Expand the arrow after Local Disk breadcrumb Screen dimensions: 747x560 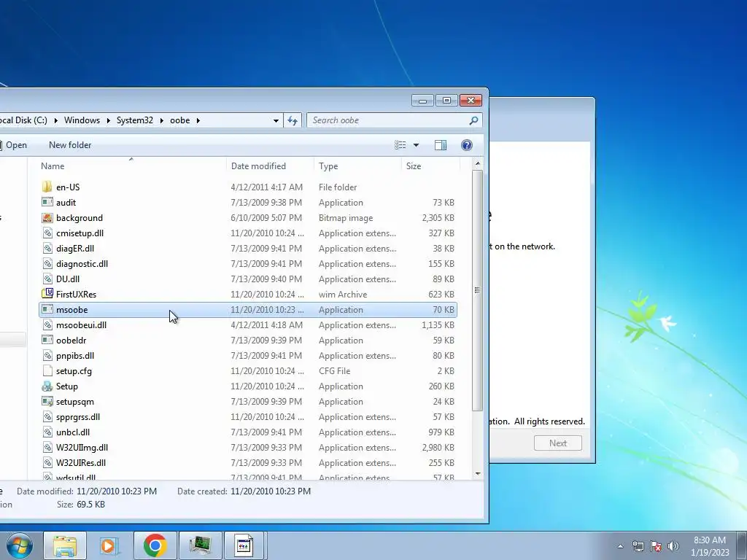point(55,120)
